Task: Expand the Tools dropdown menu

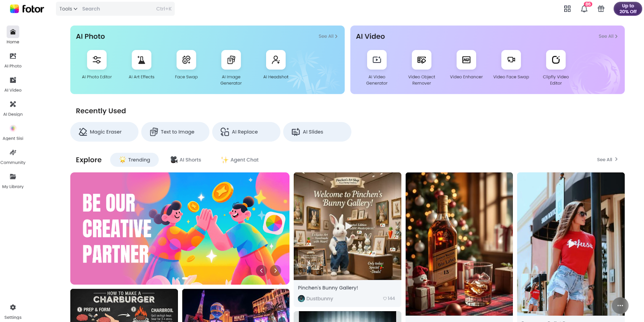Action: coord(68,9)
